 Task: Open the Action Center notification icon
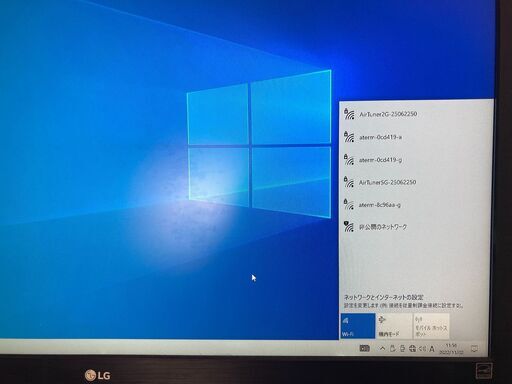coord(474,349)
